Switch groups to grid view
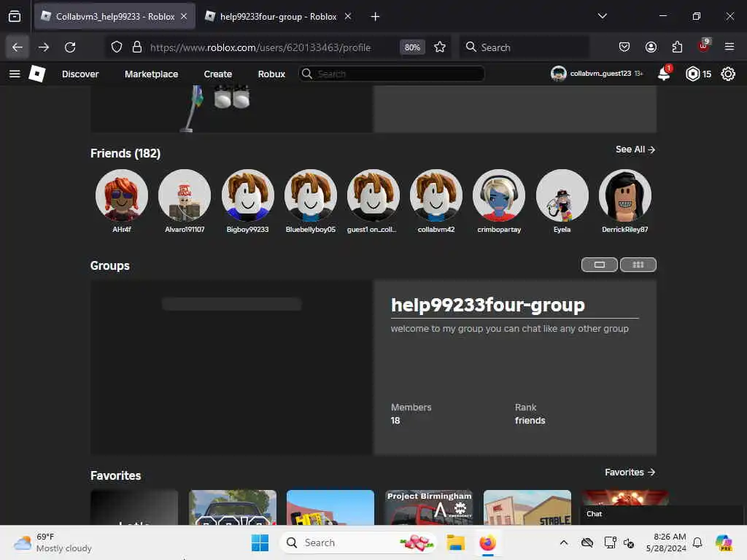This screenshot has width=747, height=560. coord(638,265)
